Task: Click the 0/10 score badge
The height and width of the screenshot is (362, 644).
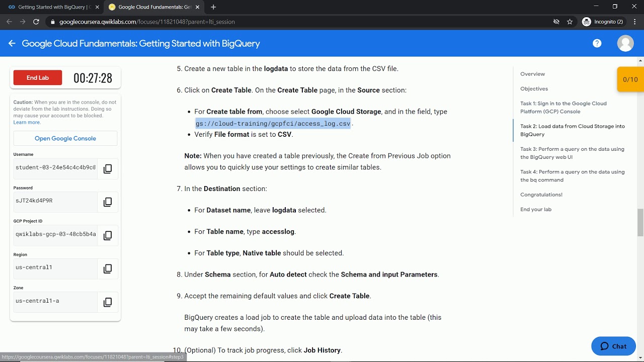Action: click(630, 79)
